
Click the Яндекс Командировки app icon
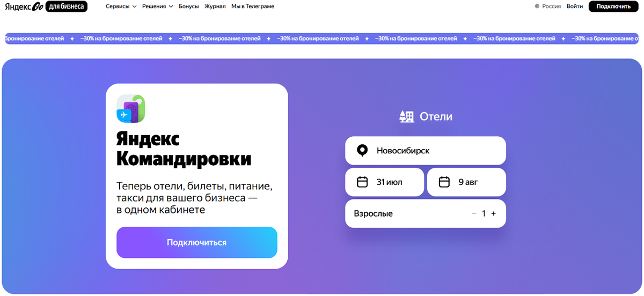[x=130, y=109]
